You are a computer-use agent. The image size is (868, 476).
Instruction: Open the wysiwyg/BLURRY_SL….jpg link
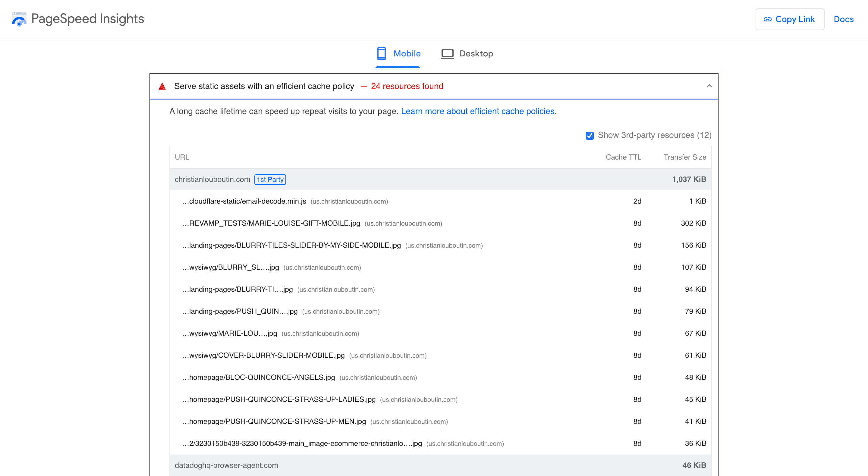click(x=231, y=267)
